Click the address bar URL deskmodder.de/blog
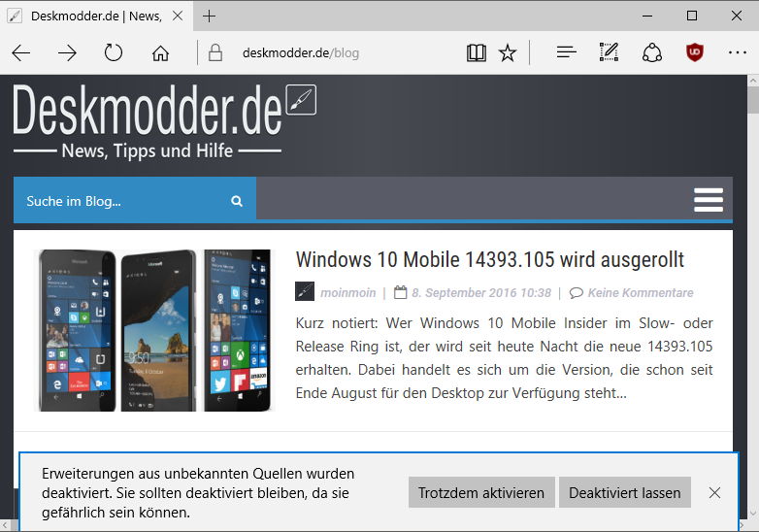The width and height of the screenshot is (759, 532). 301,52
